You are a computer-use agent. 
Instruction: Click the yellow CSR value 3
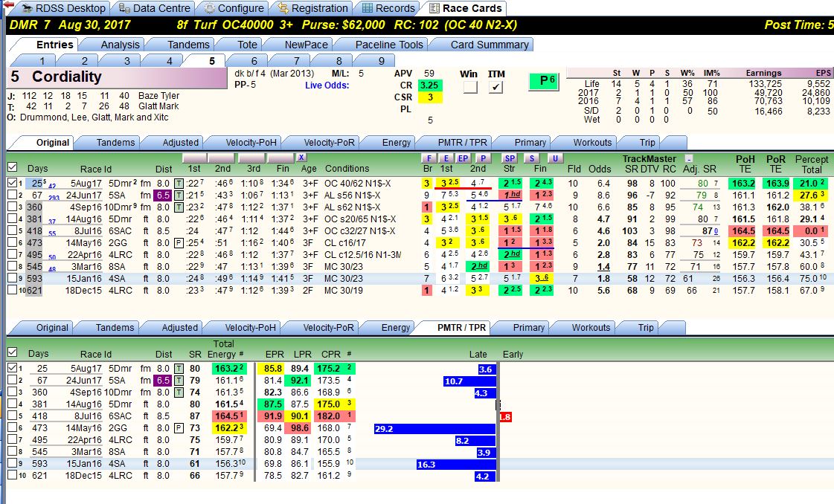430,97
